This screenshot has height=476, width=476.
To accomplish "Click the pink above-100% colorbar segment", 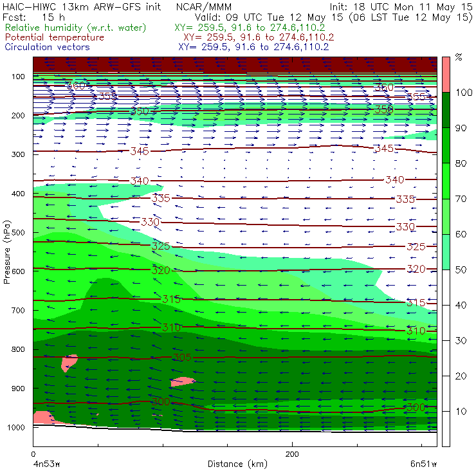I will 446,75.
